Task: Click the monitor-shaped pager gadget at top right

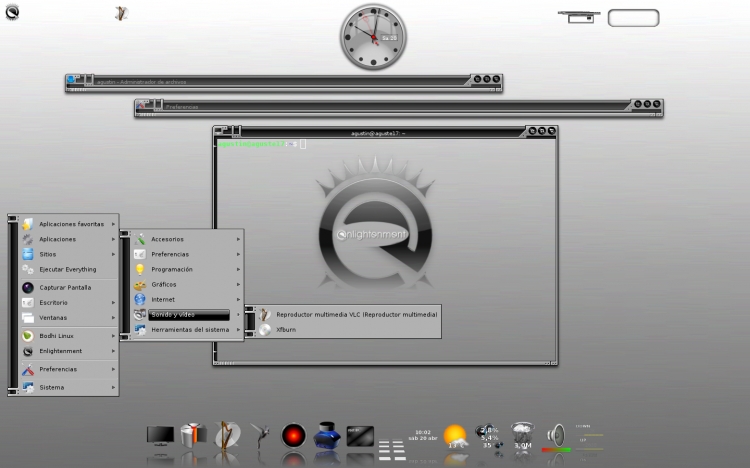Action: pyautogui.click(x=579, y=17)
